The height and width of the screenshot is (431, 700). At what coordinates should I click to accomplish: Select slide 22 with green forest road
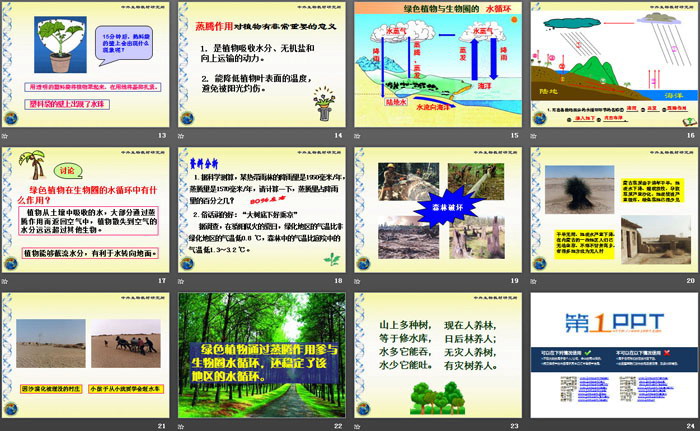coord(262,356)
